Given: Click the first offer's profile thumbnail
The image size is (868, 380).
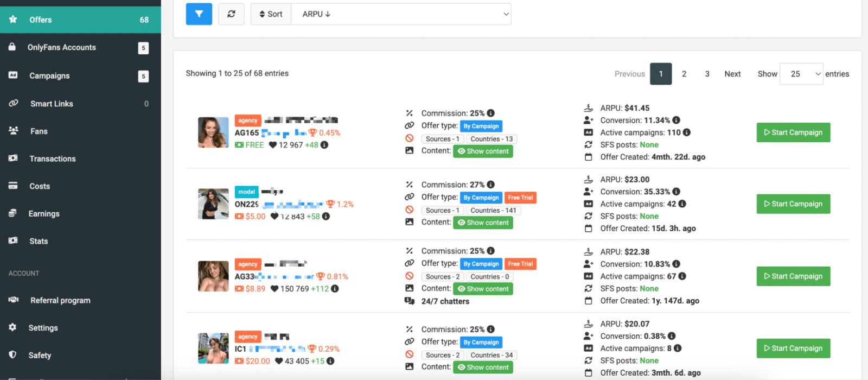Looking at the screenshot, I should (213, 132).
